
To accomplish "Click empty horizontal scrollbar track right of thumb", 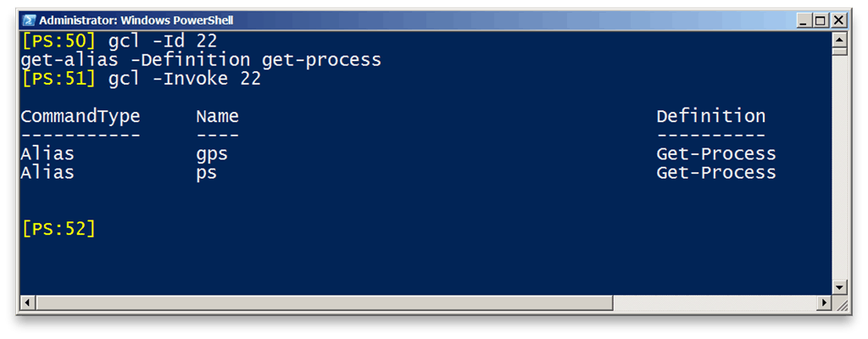I will [715, 303].
